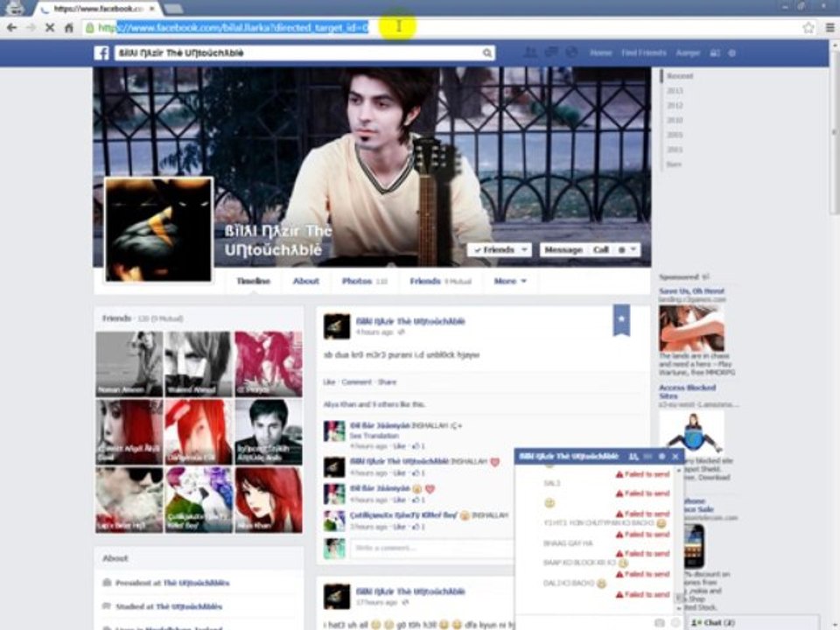Click See Translation under first comment
The width and height of the screenshot is (840, 630).
click(374, 436)
